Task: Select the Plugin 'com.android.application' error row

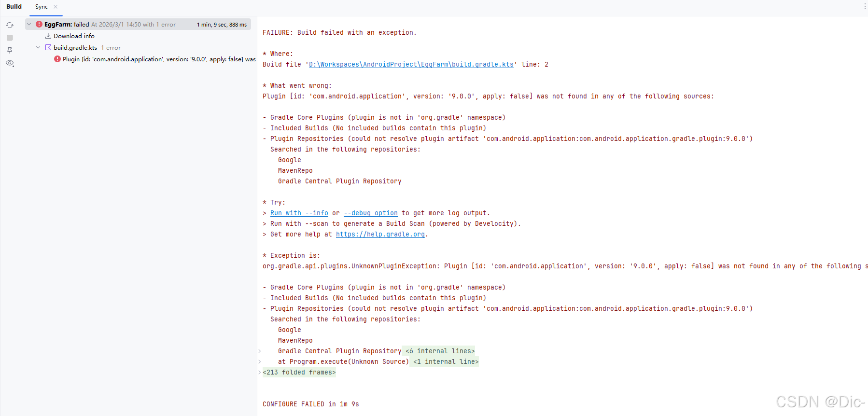Action: [x=155, y=59]
